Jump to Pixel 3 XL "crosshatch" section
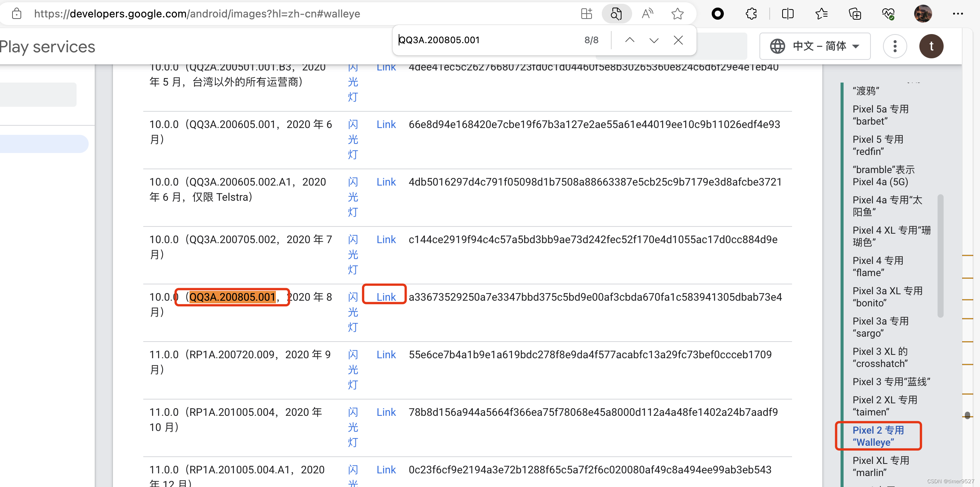The height and width of the screenshot is (487, 980). 880,357
